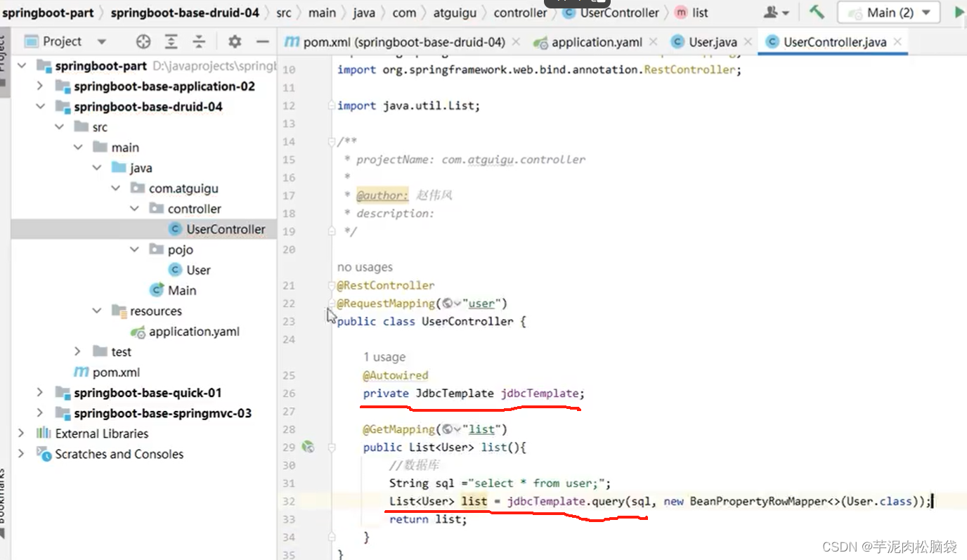Screen dimensions: 967x560
Task: Click the '1 usage' hint above @Autowired
Action: tap(384, 357)
